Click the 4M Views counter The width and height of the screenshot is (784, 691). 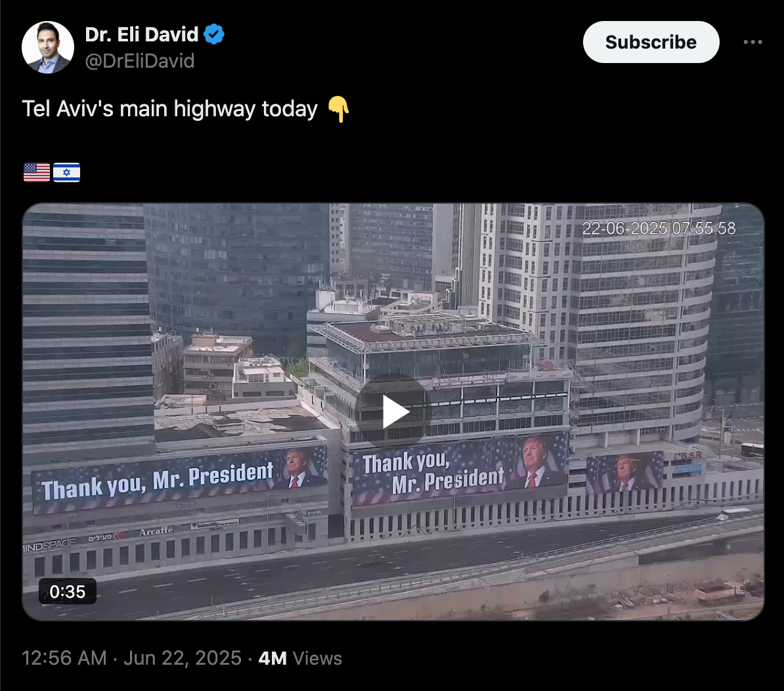pos(300,658)
